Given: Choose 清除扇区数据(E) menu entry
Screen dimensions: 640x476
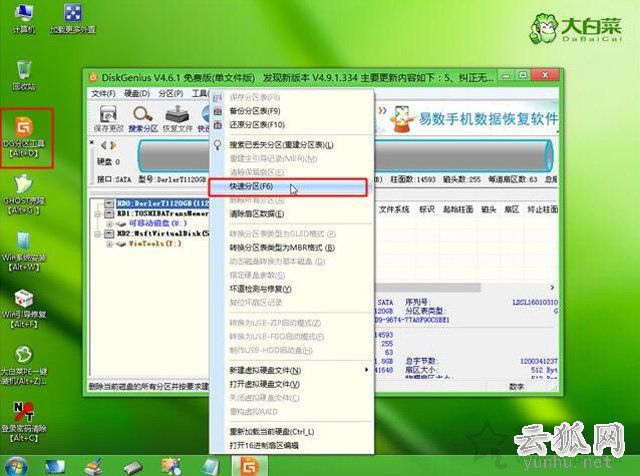Looking at the screenshot, I should [x=256, y=214].
